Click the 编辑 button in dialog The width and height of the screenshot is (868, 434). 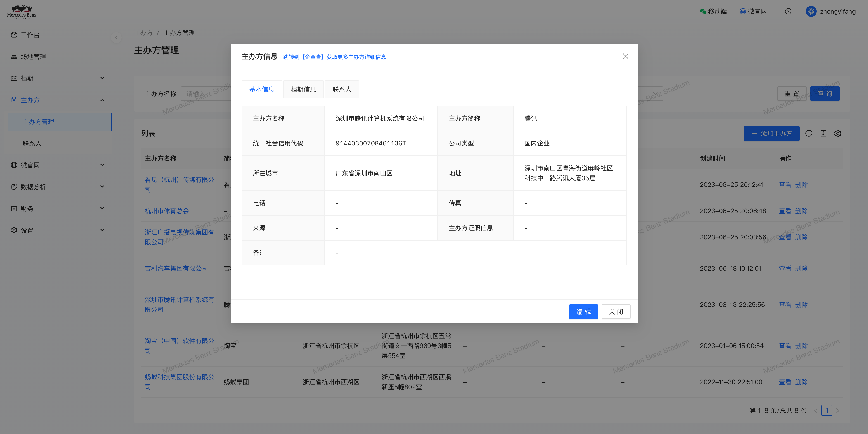583,312
